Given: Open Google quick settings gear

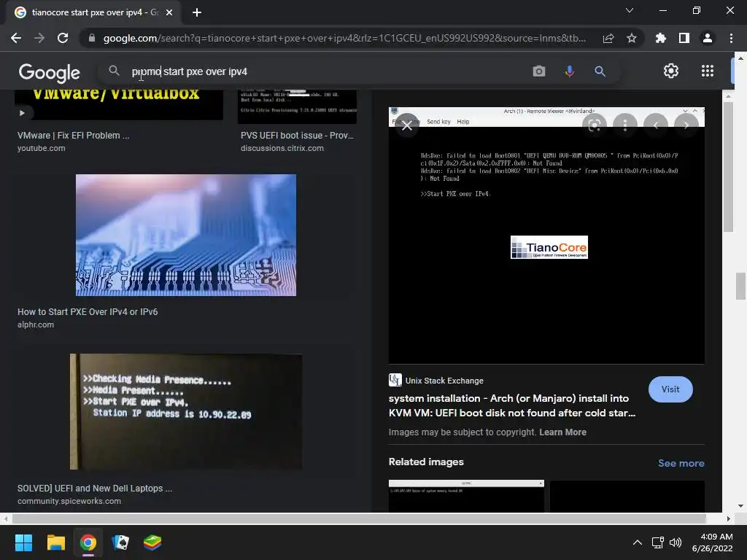Looking at the screenshot, I should (671, 71).
